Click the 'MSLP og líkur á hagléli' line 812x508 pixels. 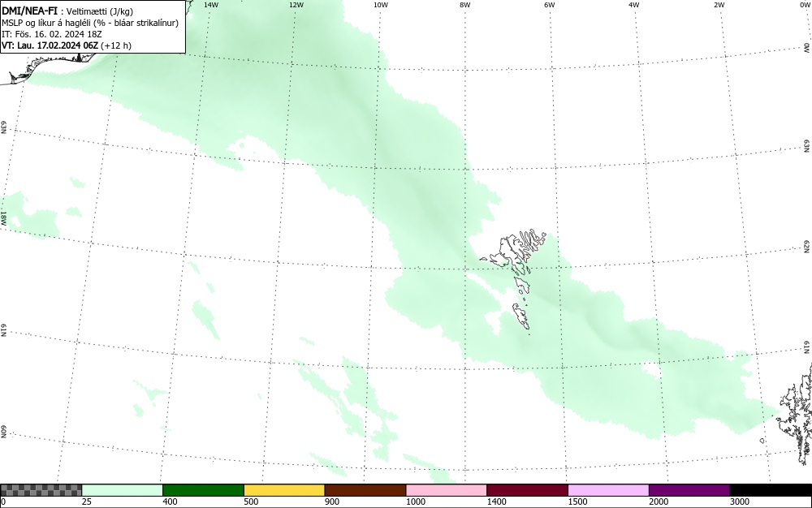point(90,23)
